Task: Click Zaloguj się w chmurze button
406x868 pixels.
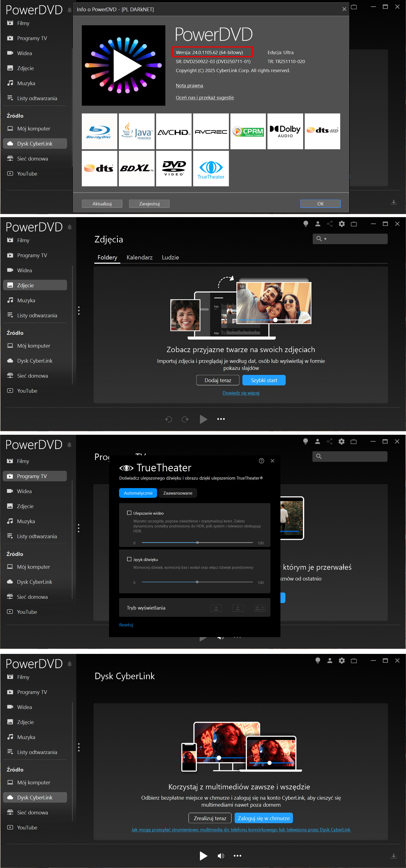Action: [264, 818]
